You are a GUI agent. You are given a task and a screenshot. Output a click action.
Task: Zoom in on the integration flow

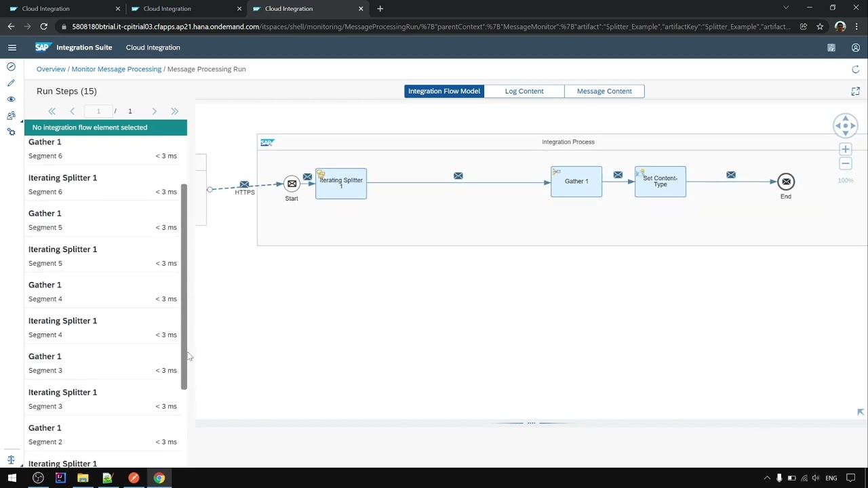pos(846,149)
